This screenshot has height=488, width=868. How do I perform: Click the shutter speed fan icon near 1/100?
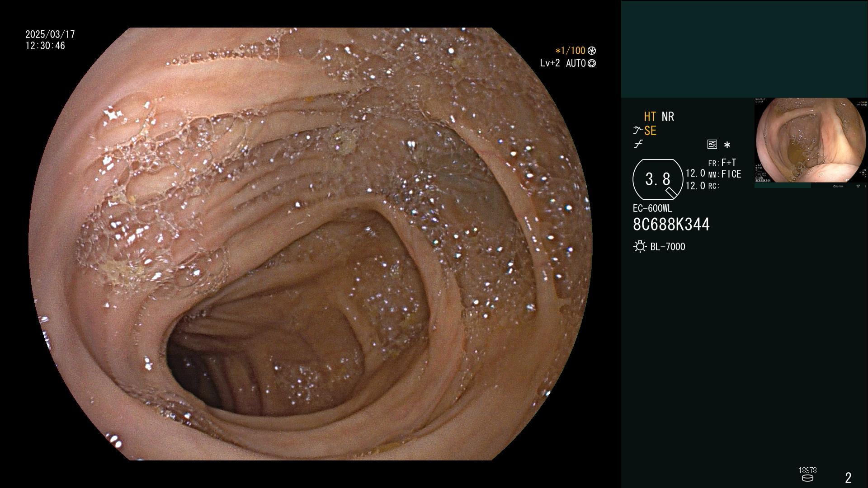click(592, 51)
